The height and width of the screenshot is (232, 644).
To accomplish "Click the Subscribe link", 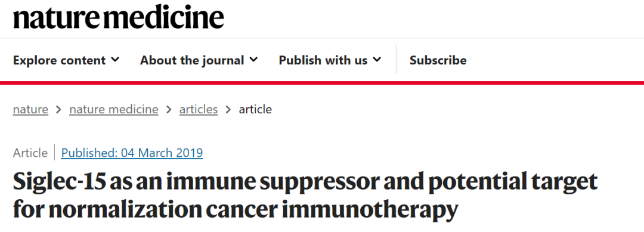I will pos(438,60).
